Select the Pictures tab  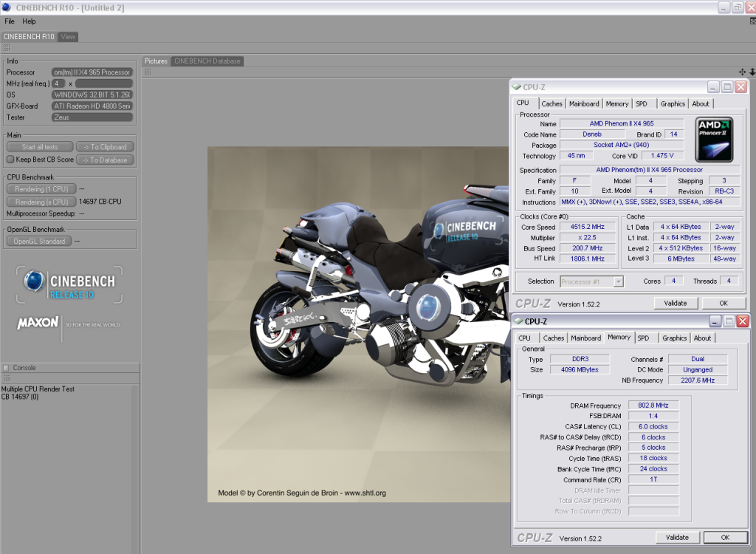click(156, 61)
